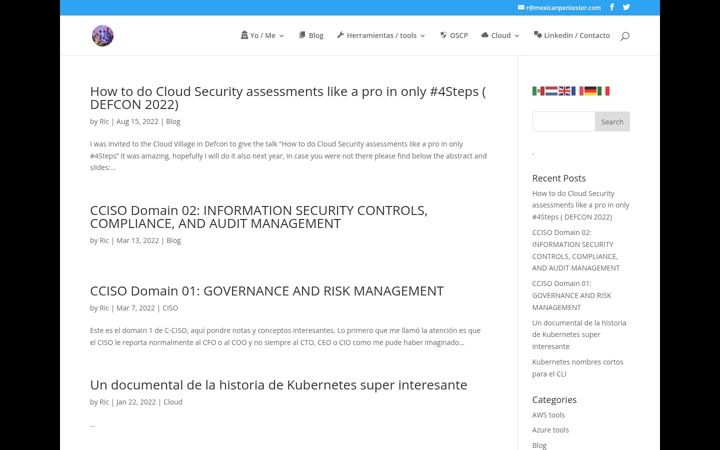Click the sidebar Search button

click(612, 122)
